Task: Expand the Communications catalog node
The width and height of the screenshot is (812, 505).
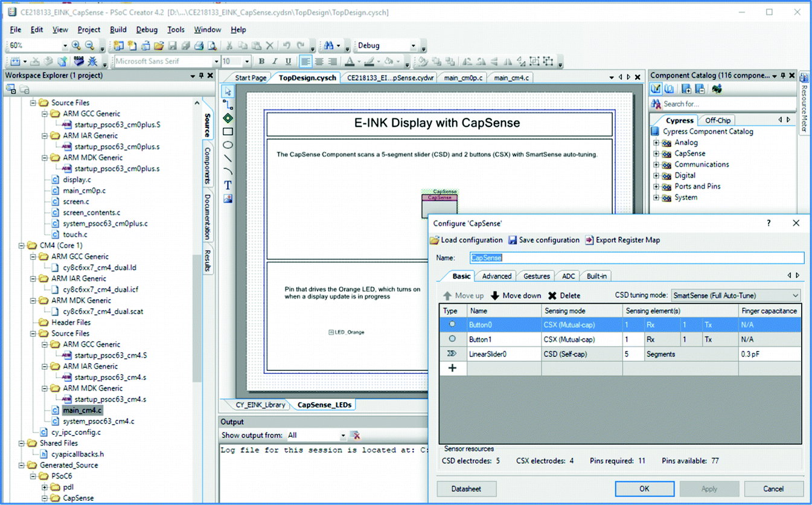Action: (656, 165)
